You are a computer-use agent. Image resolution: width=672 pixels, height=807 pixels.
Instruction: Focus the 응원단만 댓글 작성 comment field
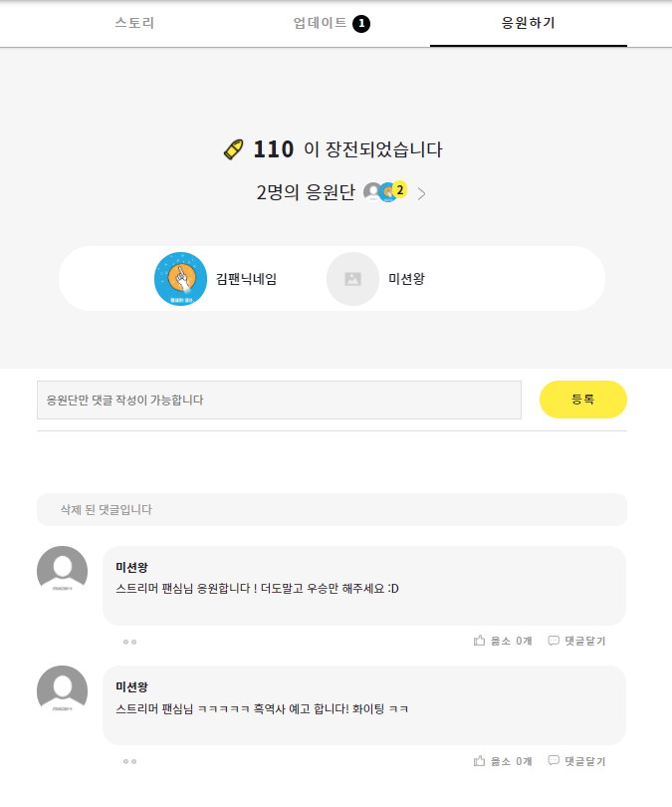(x=279, y=400)
